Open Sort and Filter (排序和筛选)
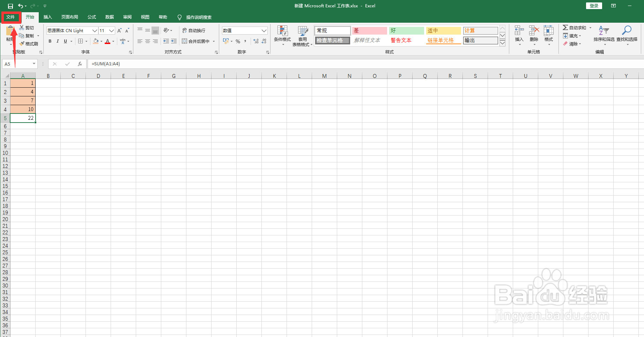644x337 pixels. click(604, 35)
